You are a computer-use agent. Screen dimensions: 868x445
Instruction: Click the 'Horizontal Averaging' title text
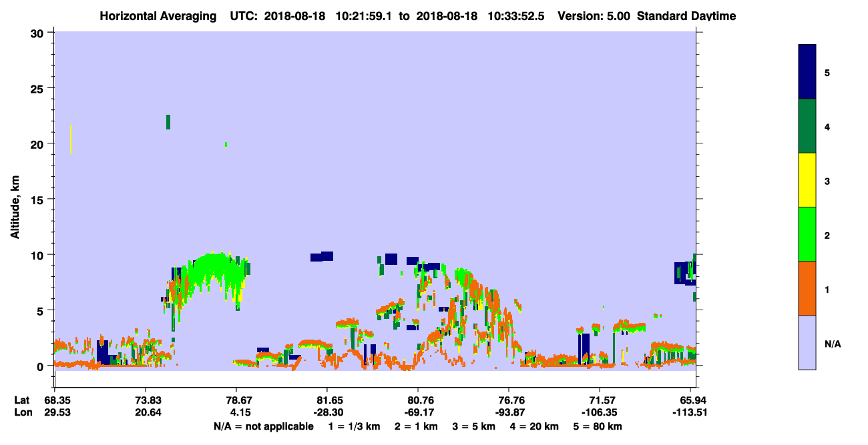tap(158, 15)
